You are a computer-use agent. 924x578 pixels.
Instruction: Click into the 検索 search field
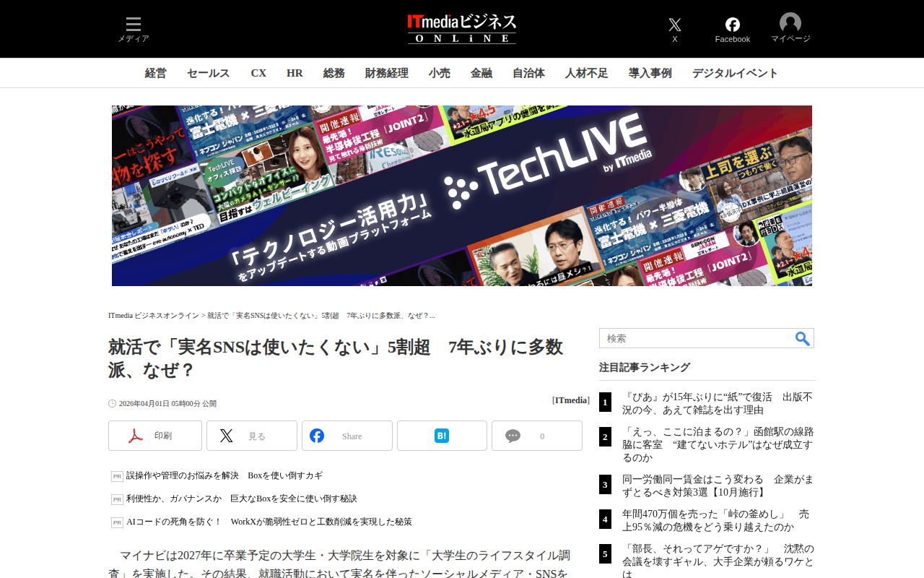click(697, 338)
